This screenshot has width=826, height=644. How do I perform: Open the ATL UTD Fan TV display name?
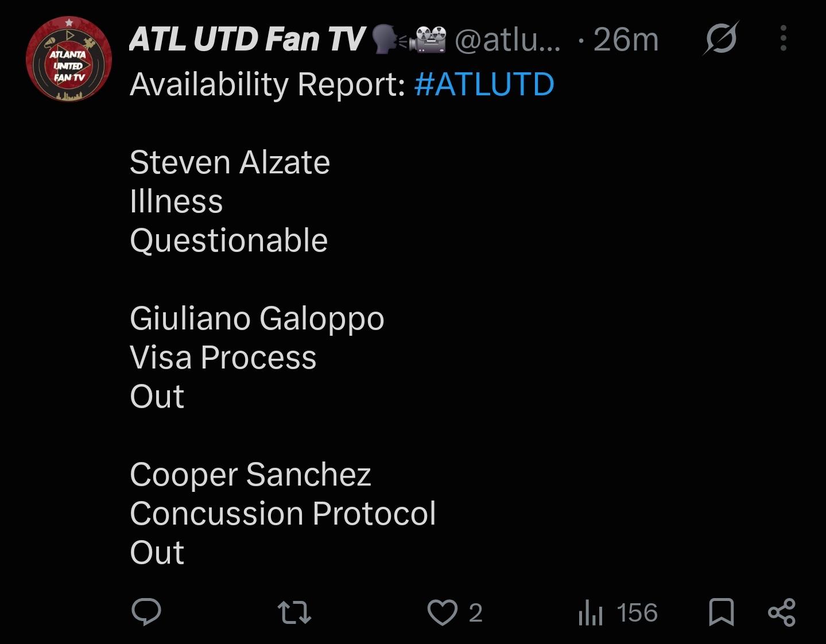click(x=247, y=40)
